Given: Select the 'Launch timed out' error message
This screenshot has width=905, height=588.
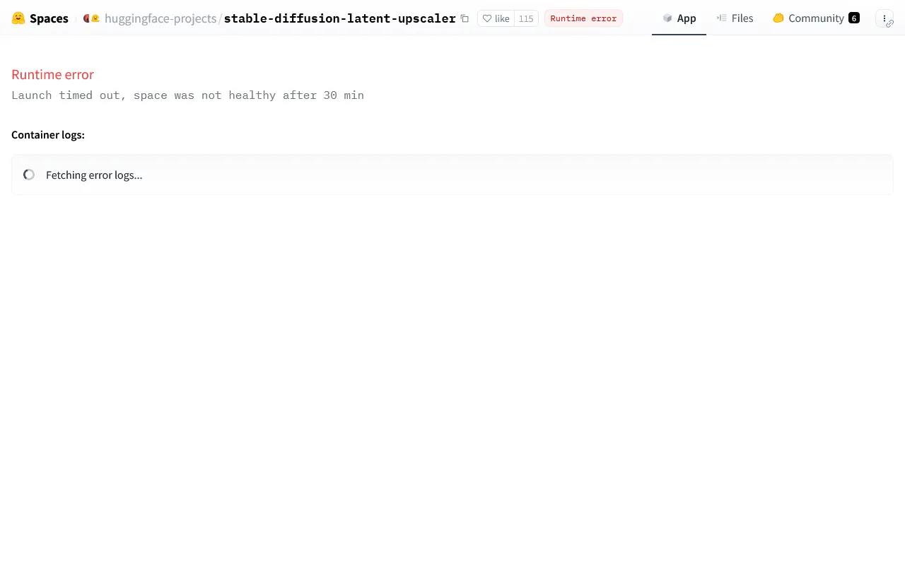Looking at the screenshot, I should tap(187, 95).
